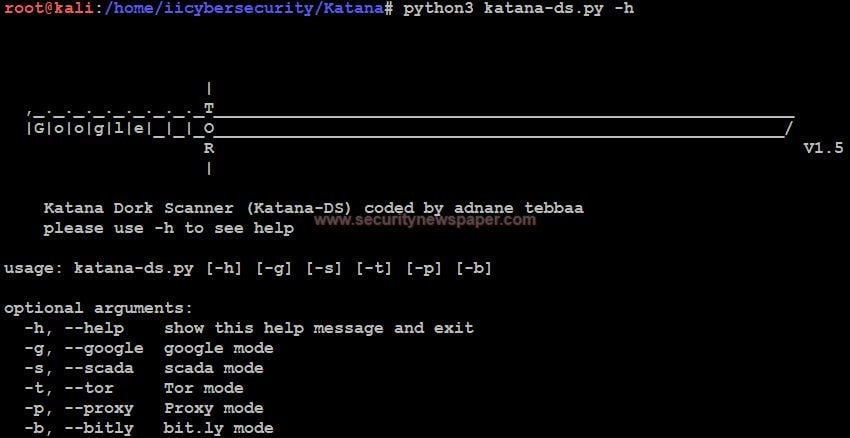The image size is (850, 438).
Task: Click the 'optional arguments:' heading
Action: [98, 308]
